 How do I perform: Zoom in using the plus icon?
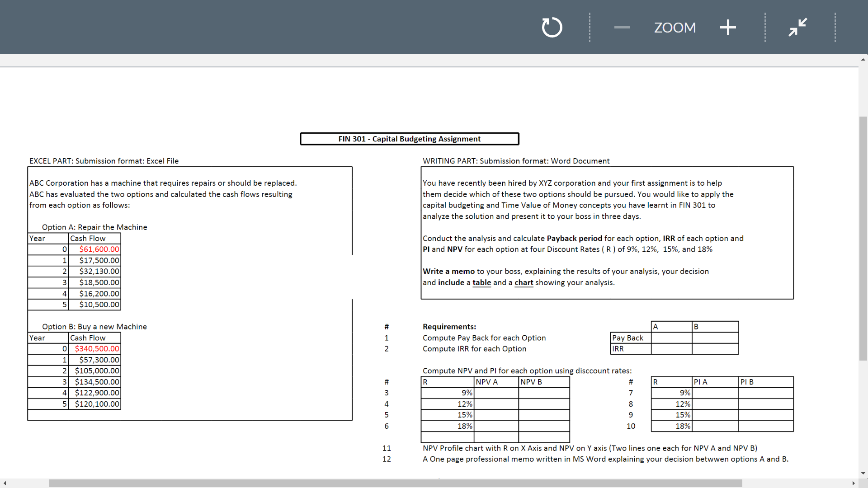coord(728,27)
